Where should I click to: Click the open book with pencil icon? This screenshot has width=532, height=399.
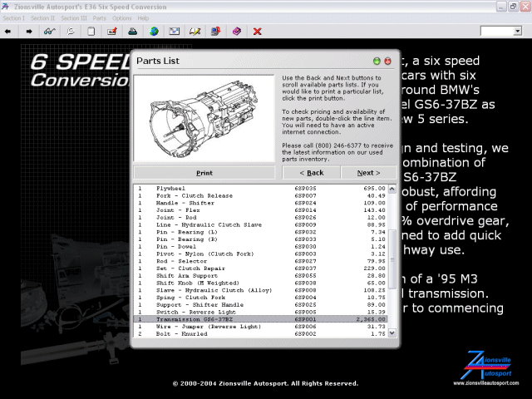click(x=195, y=32)
